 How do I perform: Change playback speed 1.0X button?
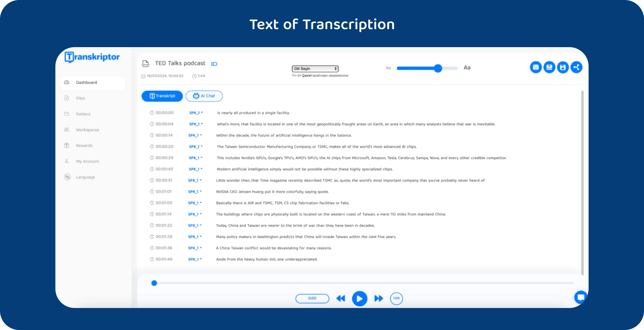[x=397, y=298]
